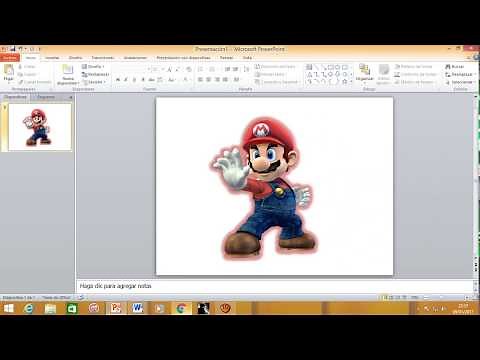Viewport: 480px width, 360px height.
Task: Click the Cortar scissors icon
Action: pyautogui.click(x=21, y=67)
